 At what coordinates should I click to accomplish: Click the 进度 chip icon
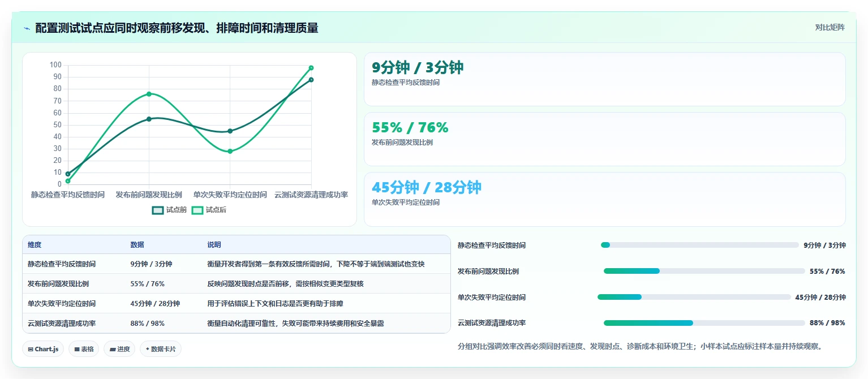pyautogui.click(x=113, y=350)
